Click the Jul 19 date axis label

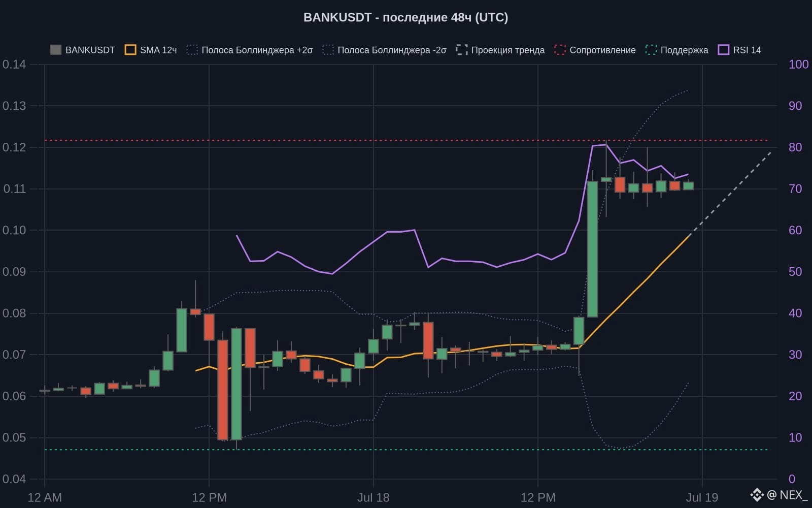(702, 497)
